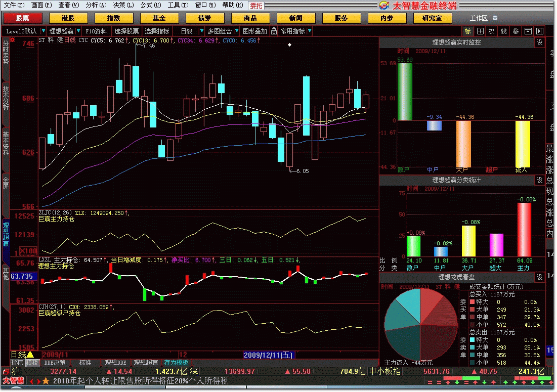The width and height of the screenshot is (557, 392).
Task: Select the DDE决策 template tab
Action: [x=55, y=363]
